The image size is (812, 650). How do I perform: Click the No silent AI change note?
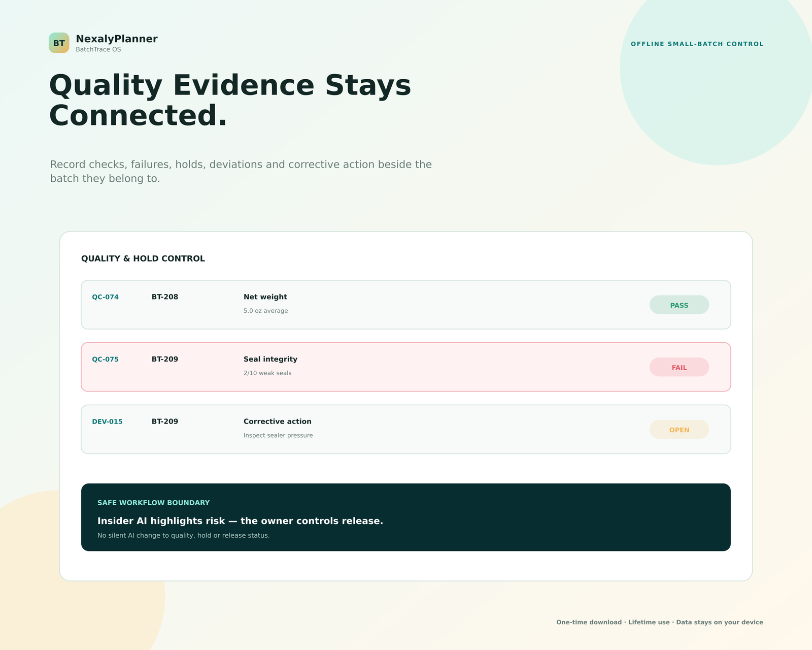pyautogui.click(x=184, y=535)
